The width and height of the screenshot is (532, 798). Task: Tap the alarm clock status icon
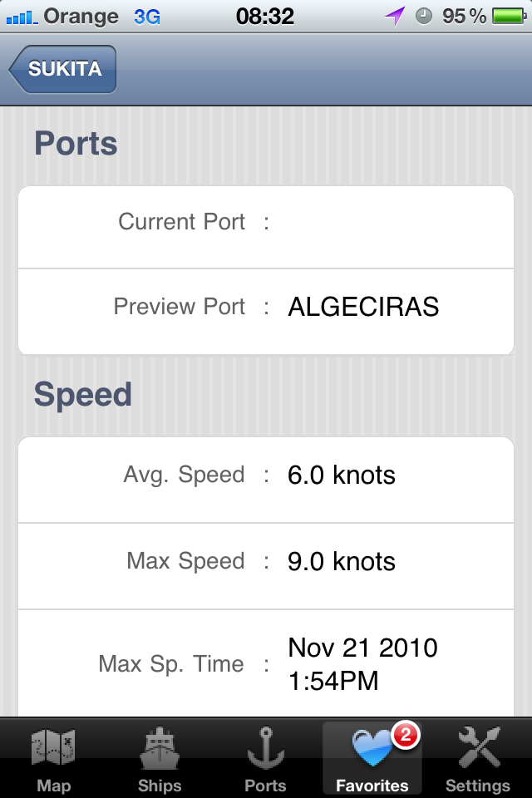coord(424,16)
